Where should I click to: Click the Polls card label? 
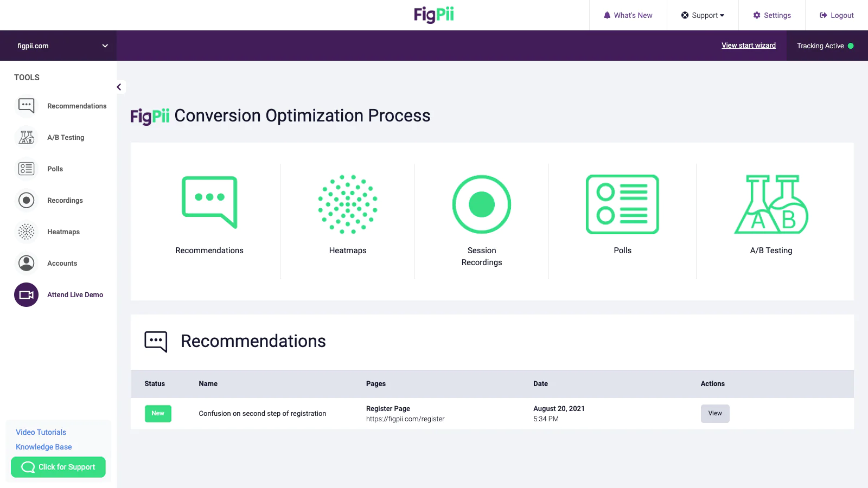(622, 251)
